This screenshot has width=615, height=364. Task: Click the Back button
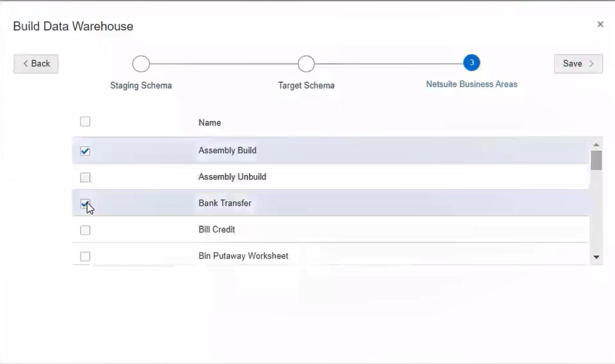click(x=36, y=64)
